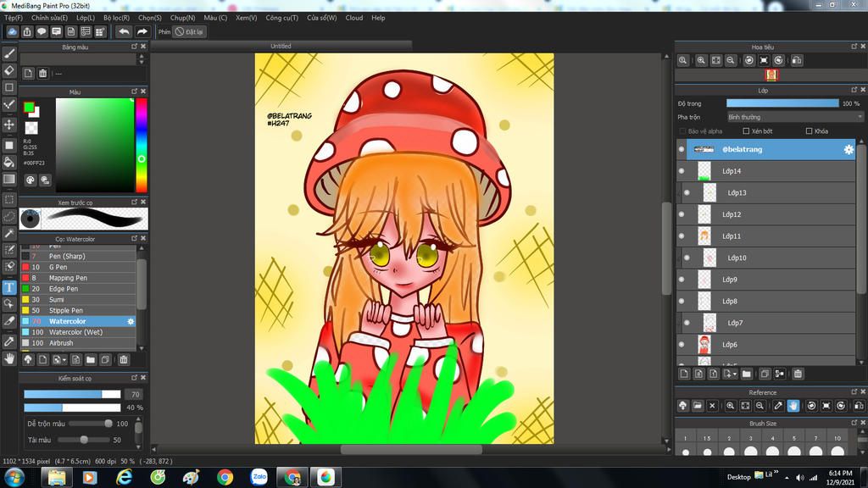This screenshot has width=868, height=488.
Task: Hide layer Lớp6
Action: click(x=682, y=345)
